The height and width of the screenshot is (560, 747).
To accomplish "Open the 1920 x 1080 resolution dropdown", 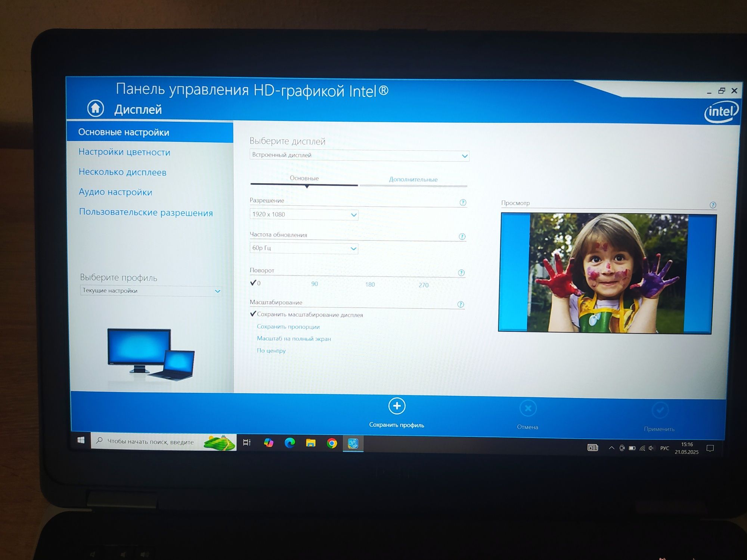I will [x=304, y=214].
